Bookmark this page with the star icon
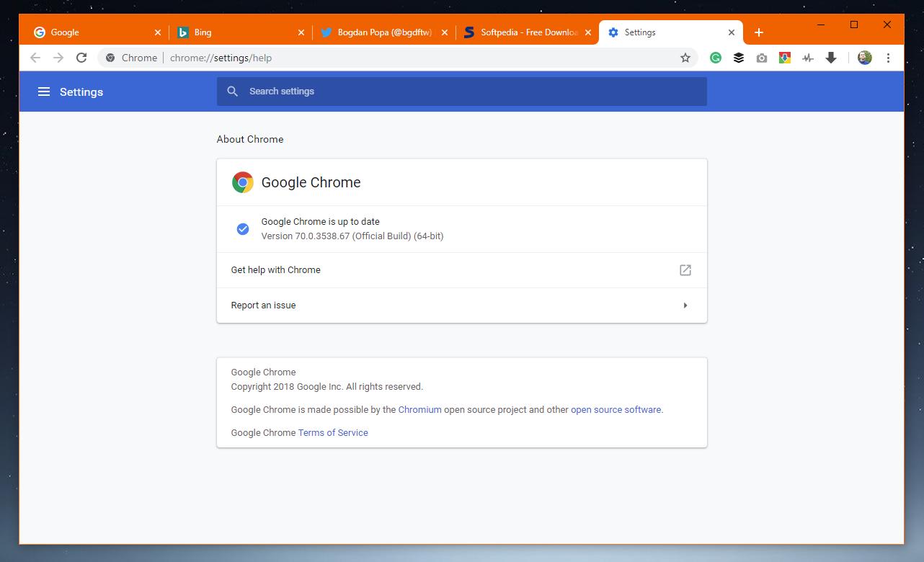Image resolution: width=924 pixels, height=562 pixels. (685, 58)
